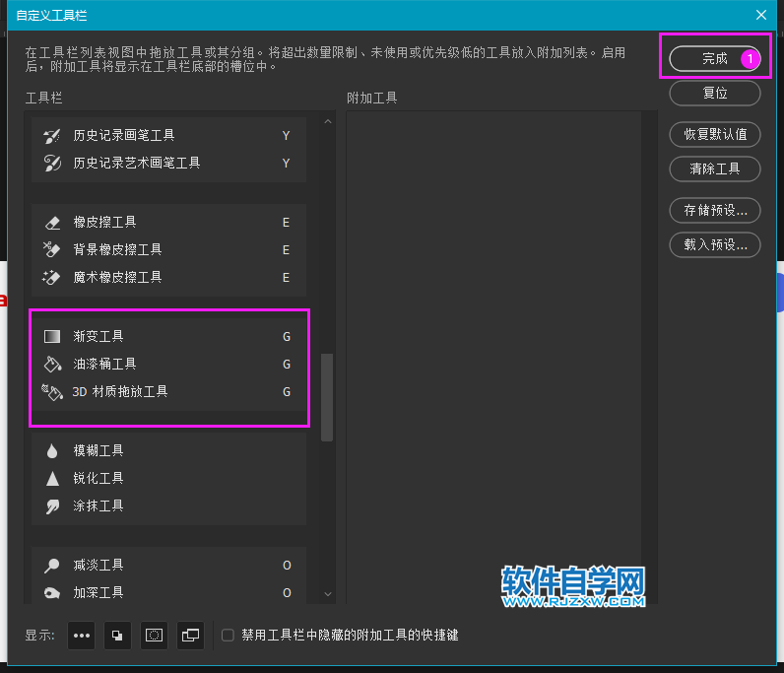Select the Burn tool hand icon
The height and width of the screenshot is (673, 784).
coord(52,593)
